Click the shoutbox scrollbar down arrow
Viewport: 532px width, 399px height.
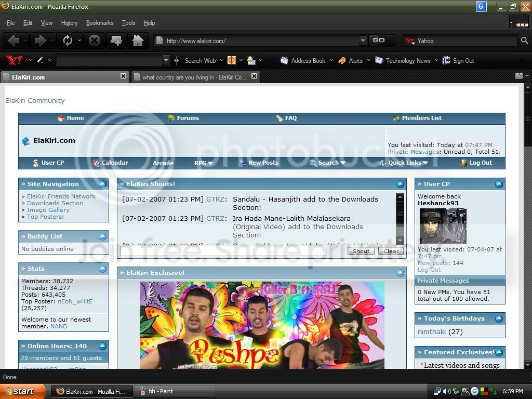[400, 241]
